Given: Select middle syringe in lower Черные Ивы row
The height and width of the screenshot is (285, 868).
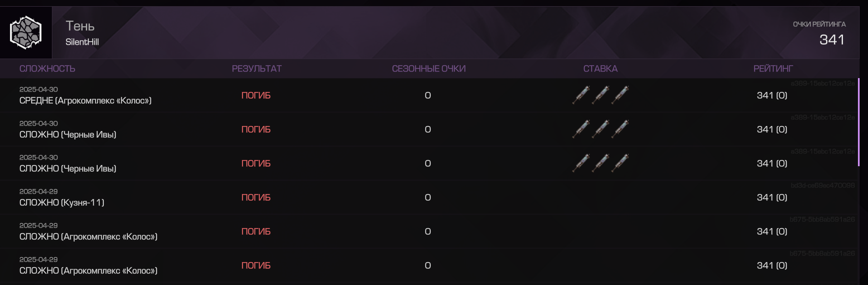Looking at the screenshot, I should click(x=600, y=163).
